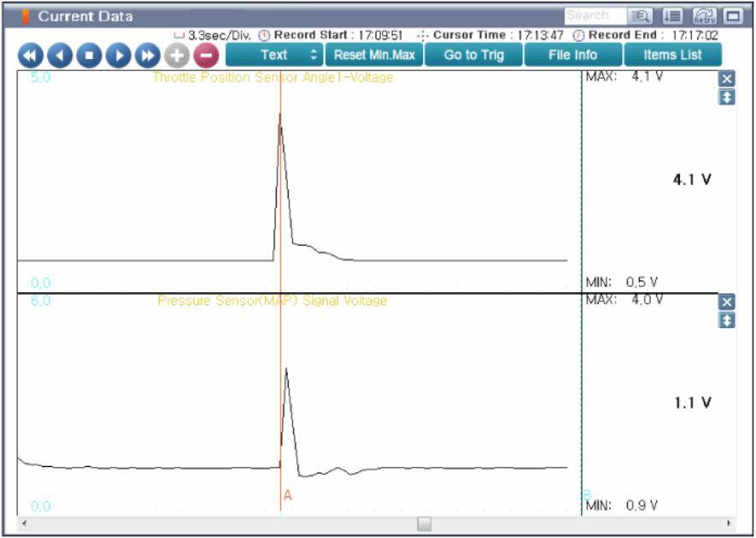
Task: Step back one frame in recording
Action: [x=60, y=56]
